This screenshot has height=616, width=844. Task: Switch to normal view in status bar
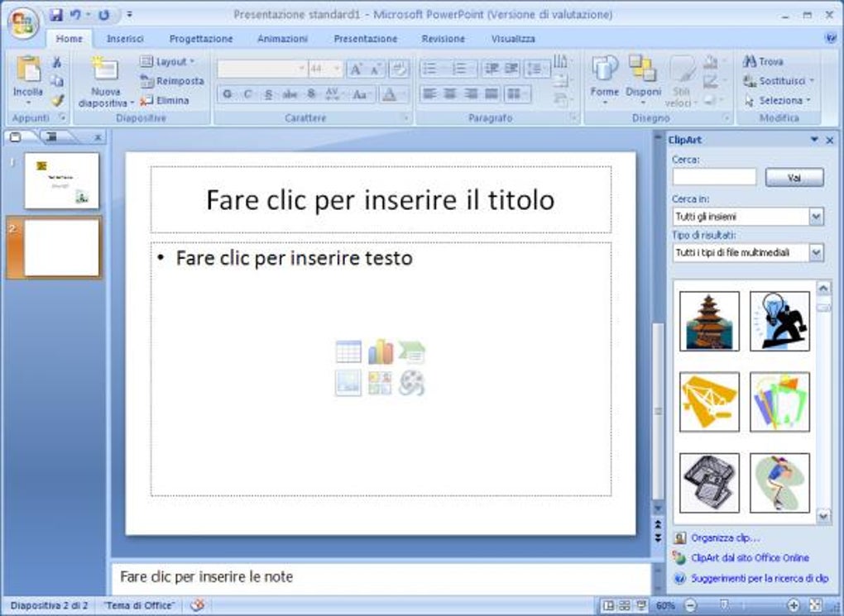click(x=608, y=606)
